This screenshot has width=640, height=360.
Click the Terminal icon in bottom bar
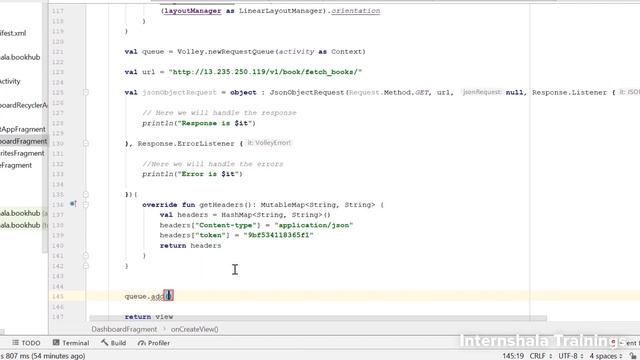pyautogui.click(x=56, y=342)
